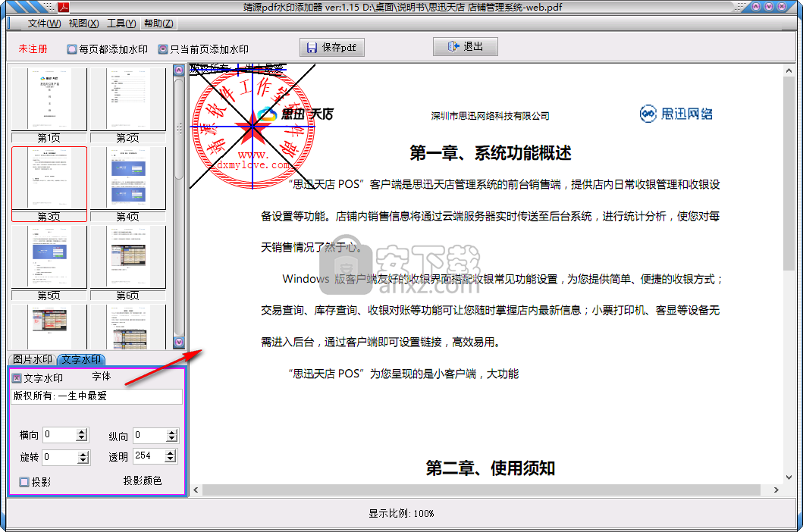Click the 显示比例: 100% status text
The width and height of the screenshot is (803, 532).
coord(402,514)
